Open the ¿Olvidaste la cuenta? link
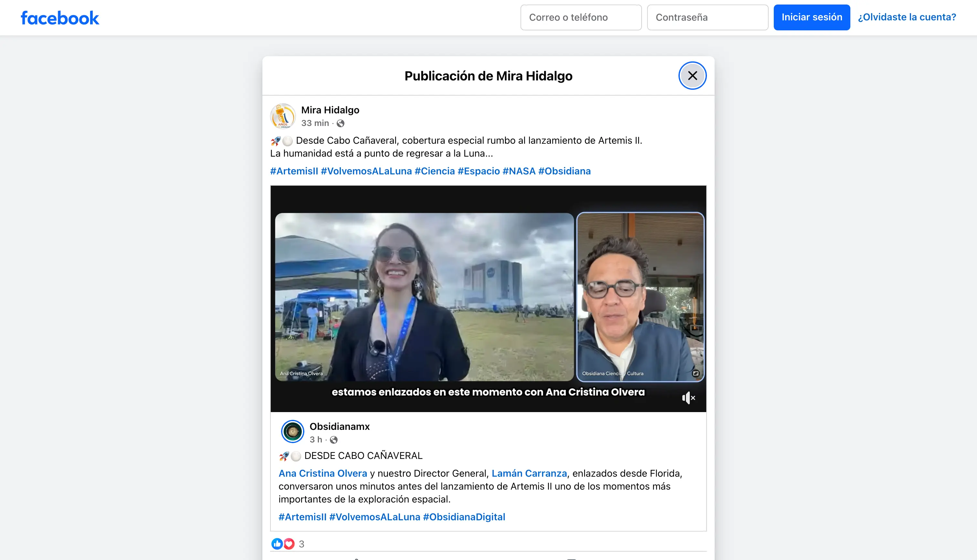Image resolution: width=977 pixels, height=560 pixels. tap(907, 17)
